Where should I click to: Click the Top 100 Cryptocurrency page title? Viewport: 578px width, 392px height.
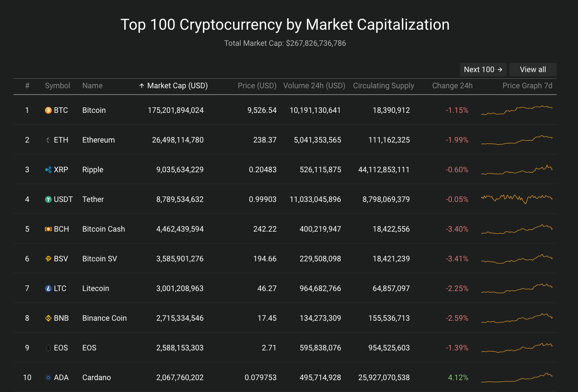285,25
